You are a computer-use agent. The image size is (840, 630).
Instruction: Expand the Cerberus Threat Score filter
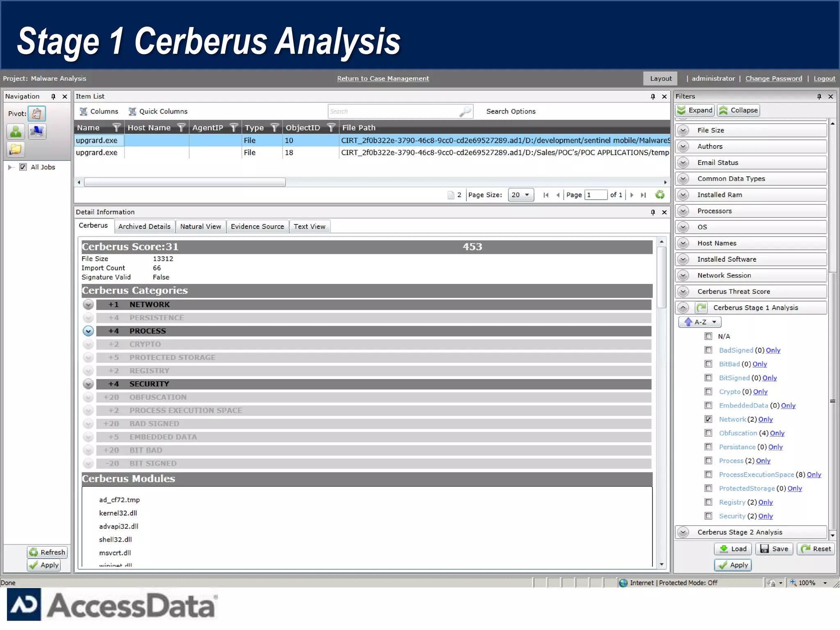[683, 292]
